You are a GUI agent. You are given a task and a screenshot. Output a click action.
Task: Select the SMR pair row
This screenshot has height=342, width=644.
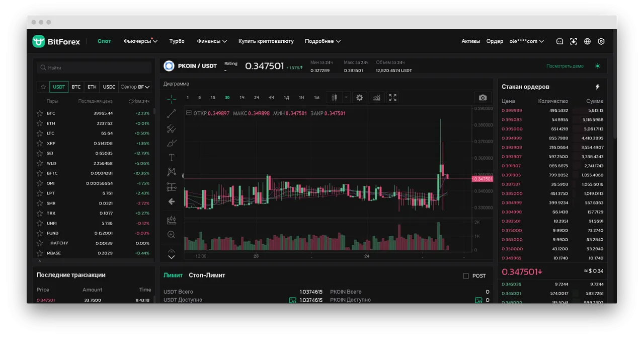[x=94, y=203]
